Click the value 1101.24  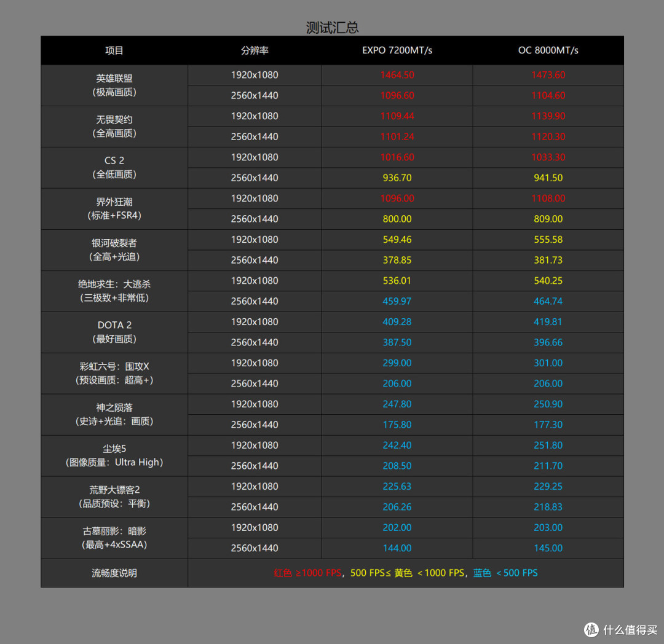coord(397,136)
